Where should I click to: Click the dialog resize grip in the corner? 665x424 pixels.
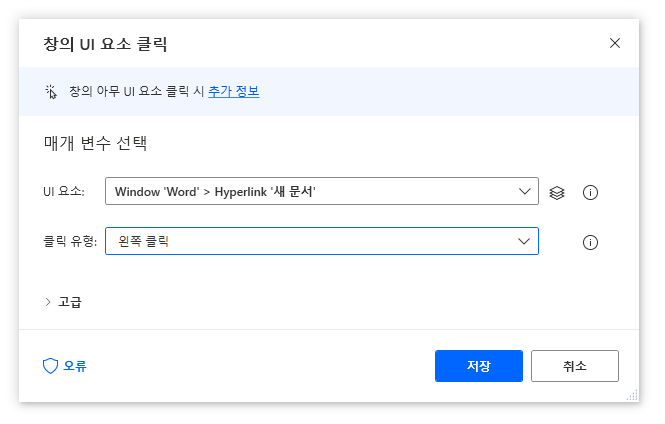coord(632,395)
